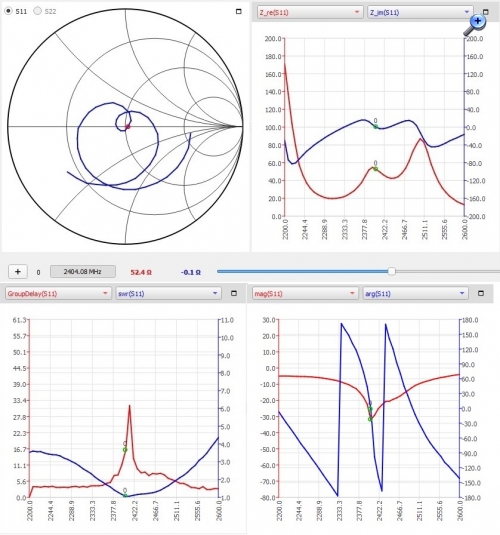Maximize the group delay and SWR panel
This screenshot has height=535, width=500.
[234, 293]
